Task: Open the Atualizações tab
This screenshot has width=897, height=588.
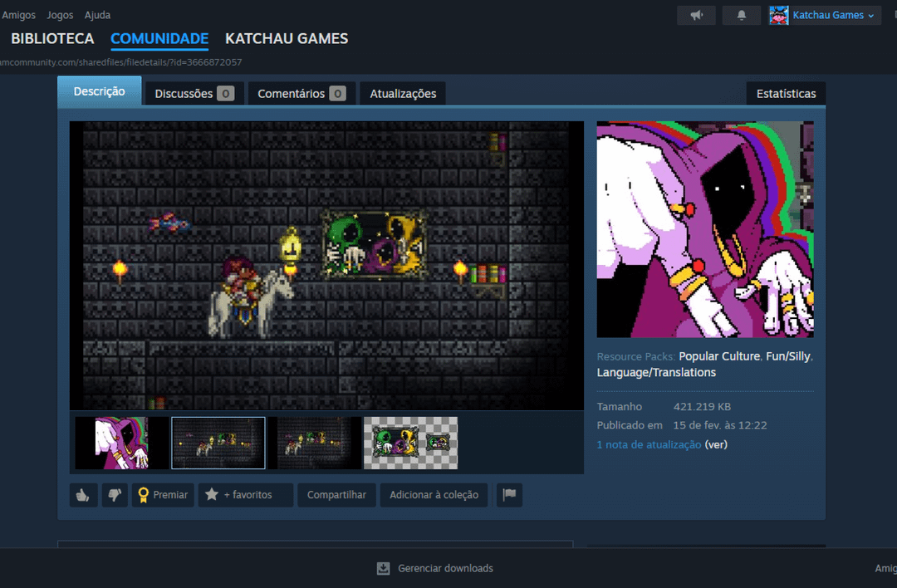Action: (x=403, y=94)
